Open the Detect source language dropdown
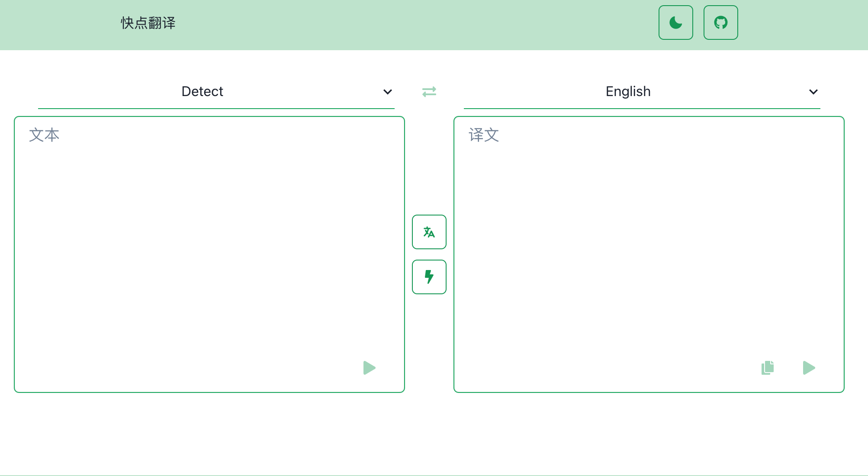Viewport: 868px width, 476px height. click(203, 92)
